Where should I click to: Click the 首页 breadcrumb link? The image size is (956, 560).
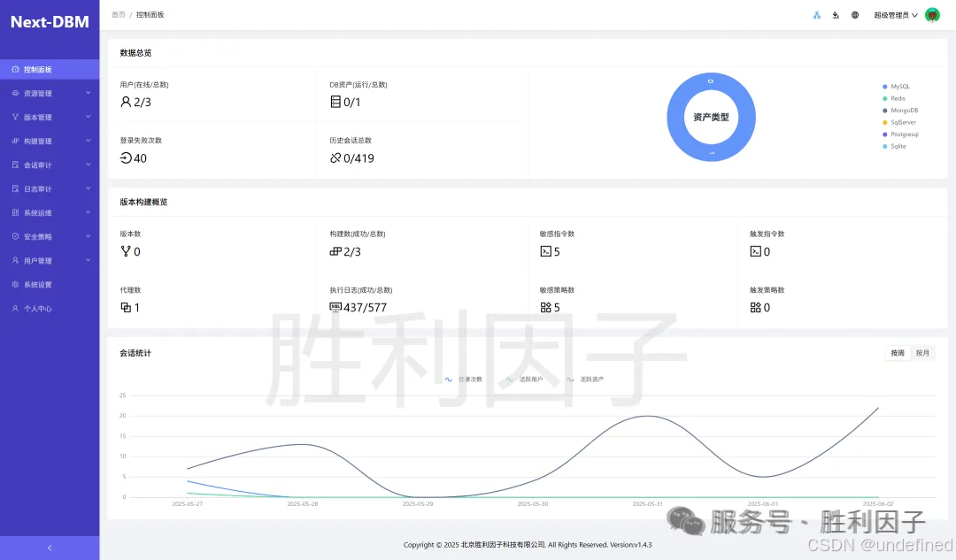click(118, 14)
